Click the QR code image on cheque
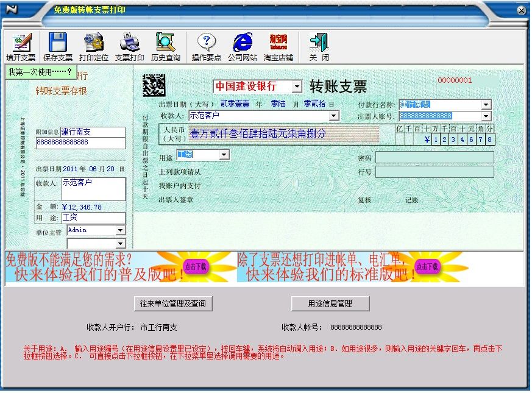 154,85
